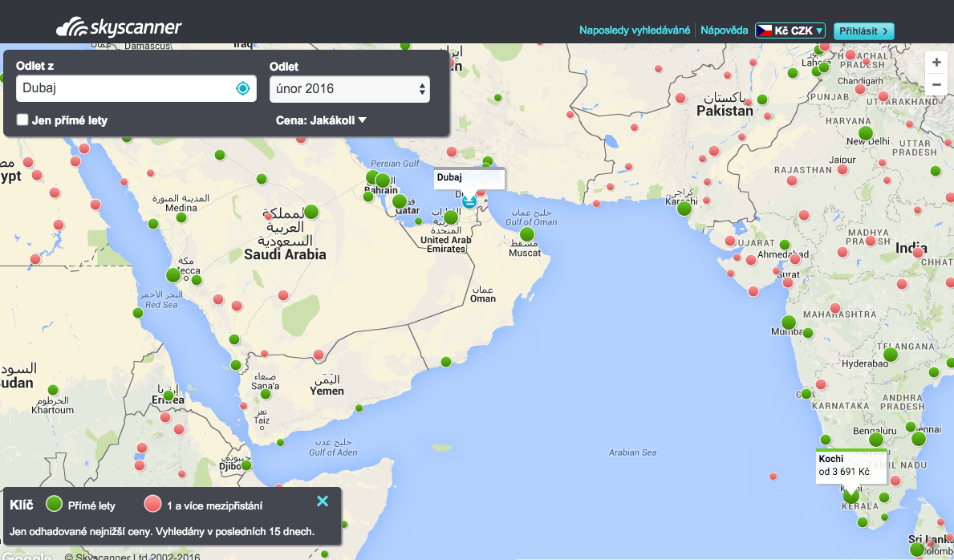Enable Jen přímé lety checkbox
Image resolution: width=954 pixels, height=560 pixels.
click(22, 120)
